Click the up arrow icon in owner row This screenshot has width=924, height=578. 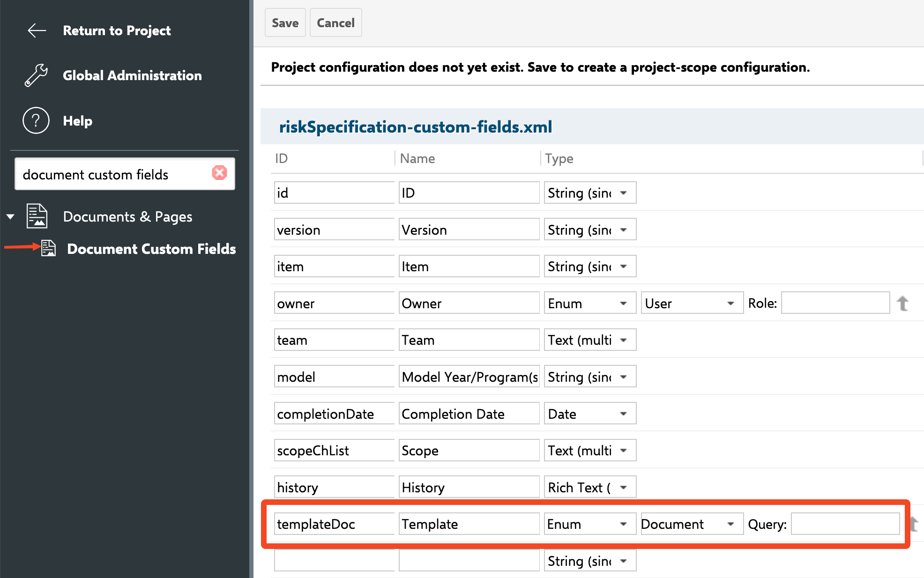tap(903, 303)
